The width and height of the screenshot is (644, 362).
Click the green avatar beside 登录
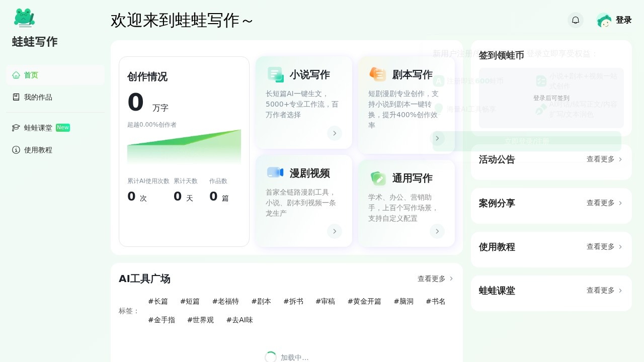(604, 20)
